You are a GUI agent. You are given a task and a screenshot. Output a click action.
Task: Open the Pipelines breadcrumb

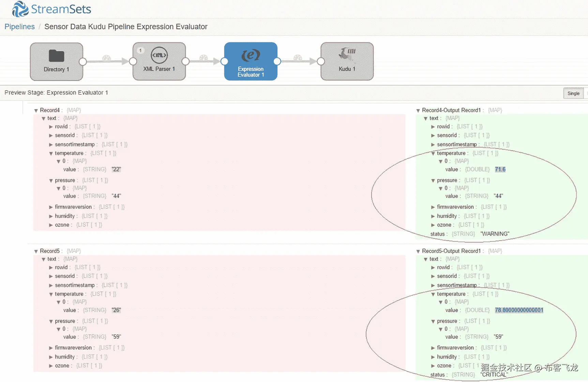point(19,26)
